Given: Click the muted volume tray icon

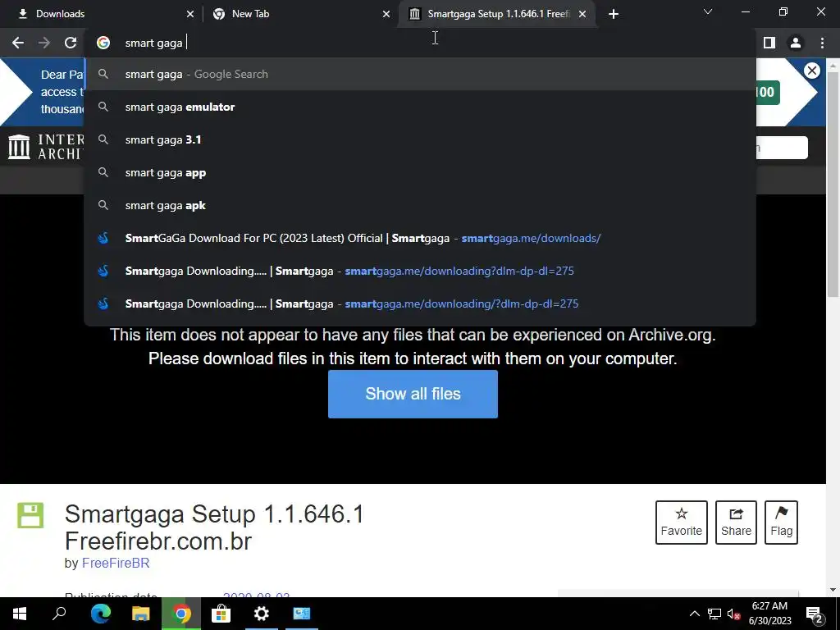Looking at the screenshot, I should 734,614.
